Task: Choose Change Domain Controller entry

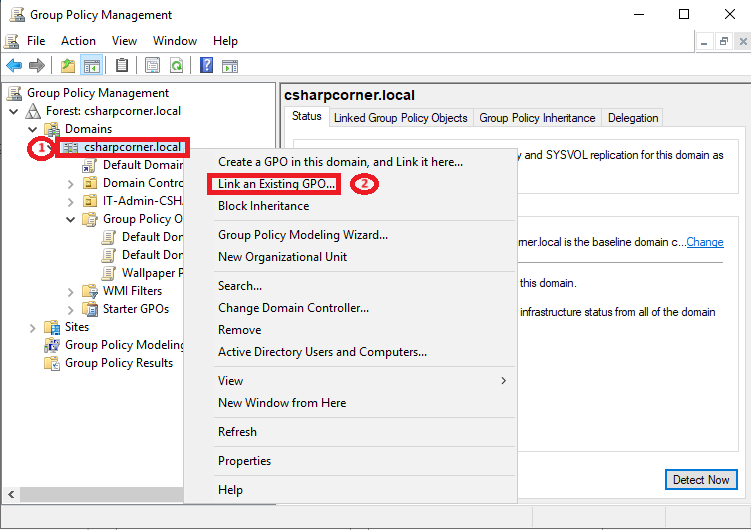Action: coord(293,308)
